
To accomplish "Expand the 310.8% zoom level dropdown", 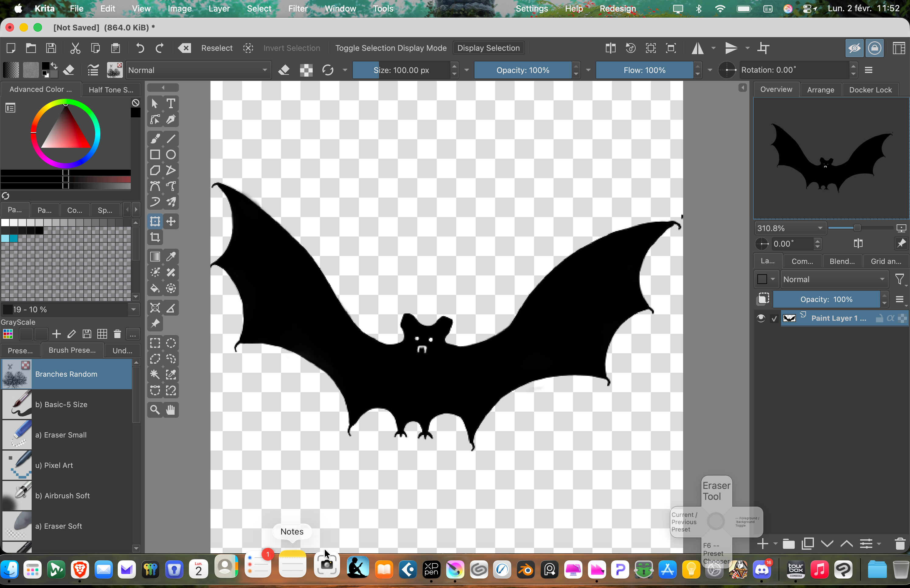I will click(x=819, y=228).
